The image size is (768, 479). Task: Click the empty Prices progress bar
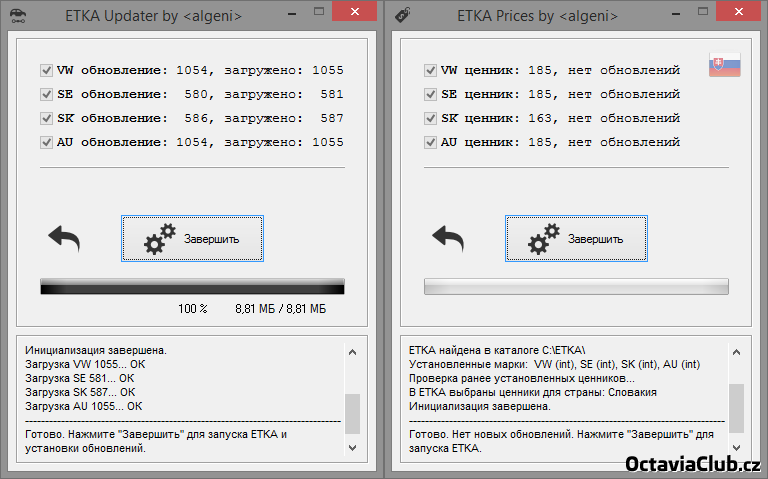tap(576, 287)
